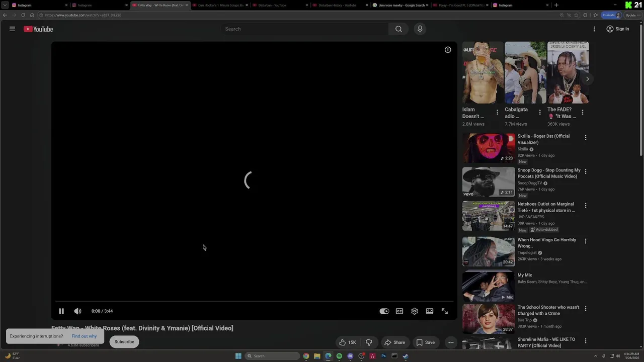This screenshot has width=644, height=362.
Task: Switch to the Disturban - YouTube tab
Action: click(280, 5)
